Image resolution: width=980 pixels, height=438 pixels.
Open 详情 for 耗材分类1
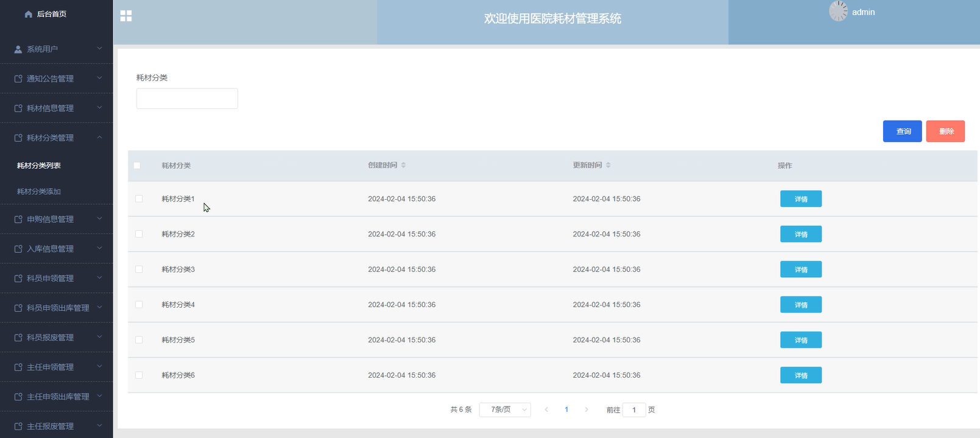pyautogui.click(x=801, y=199)
